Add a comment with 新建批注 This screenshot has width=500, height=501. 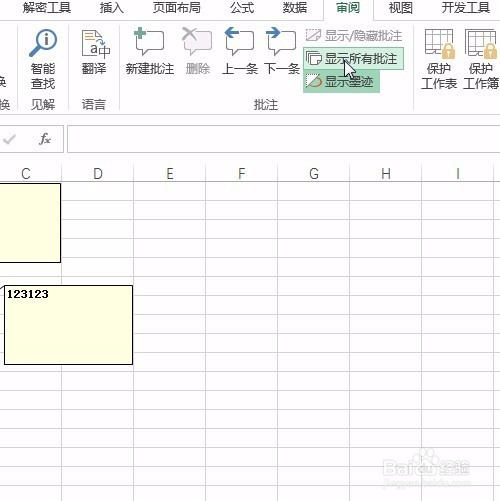(x=150, y=51)
